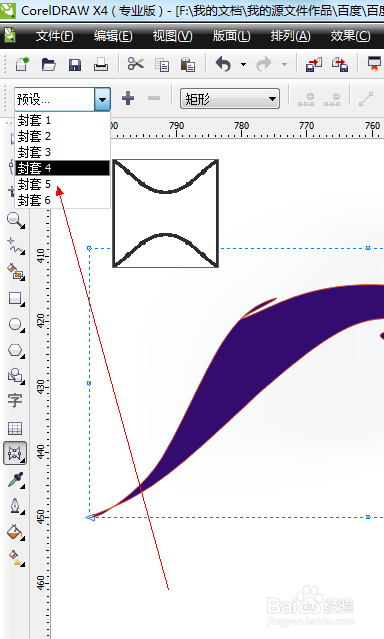Click the 预设... preset input field

point(54,99)
